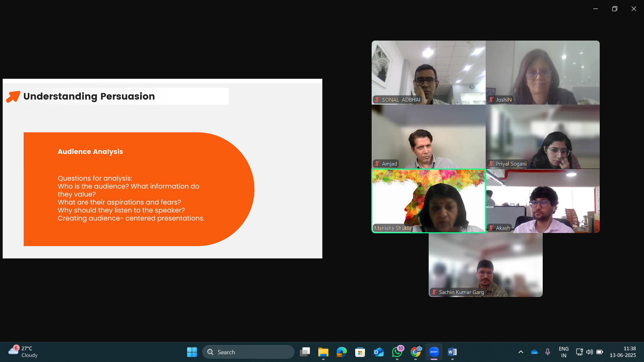Image resolution: width=644 pixels, height=362 pixels.
Task: Open Microsoft Store taskbar icon
Action: pos(360,352)
